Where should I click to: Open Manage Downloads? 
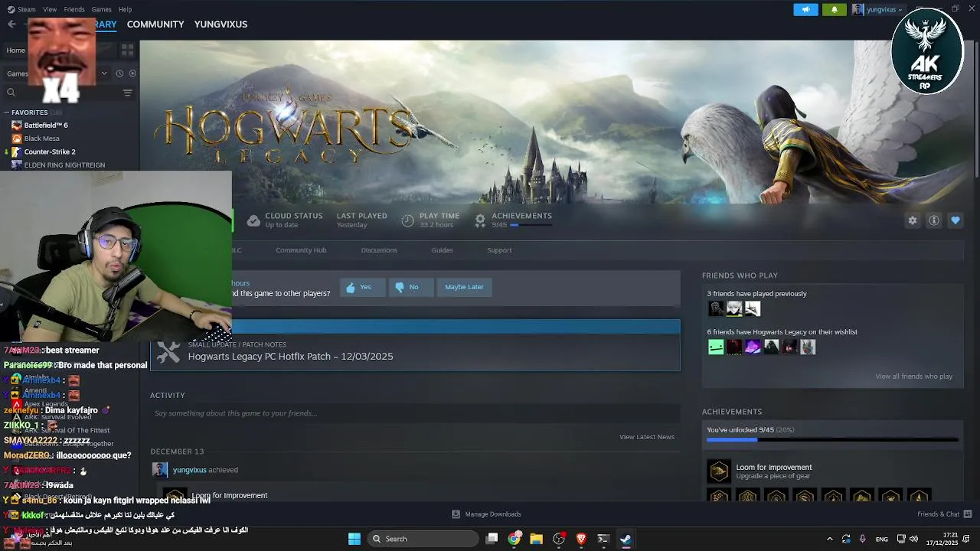[485, 514]
